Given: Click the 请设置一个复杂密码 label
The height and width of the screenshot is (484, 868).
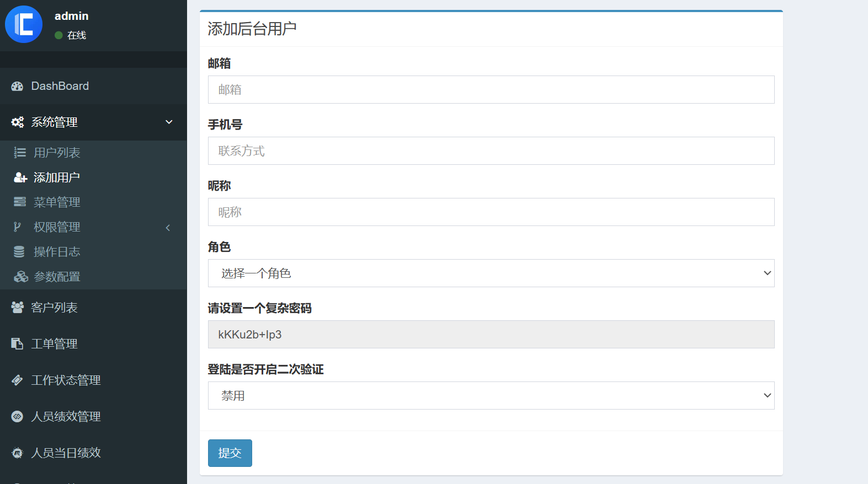Looking at the screenshot, I should coord(260,308).
